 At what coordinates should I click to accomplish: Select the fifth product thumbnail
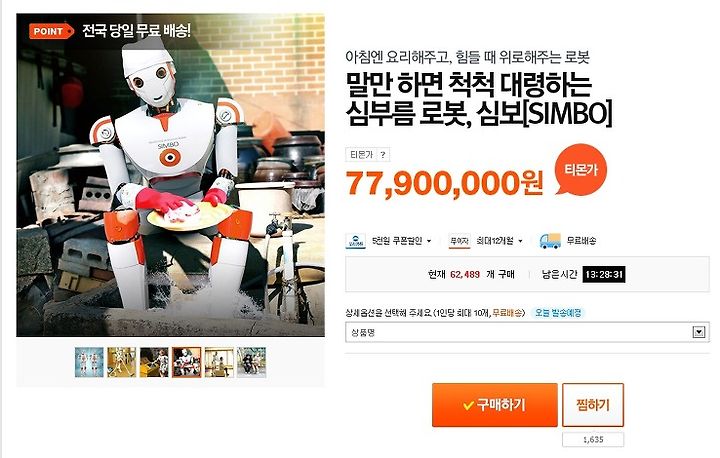coord(219,362)
